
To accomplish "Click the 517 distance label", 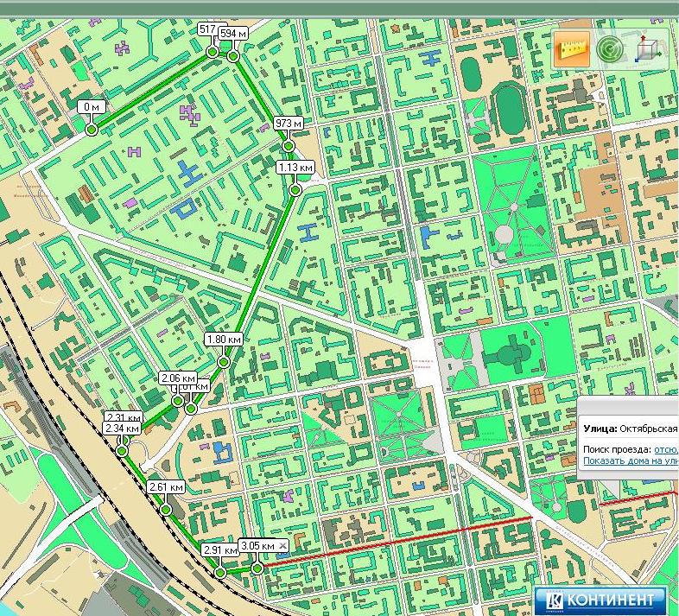I will click(207, 29).
